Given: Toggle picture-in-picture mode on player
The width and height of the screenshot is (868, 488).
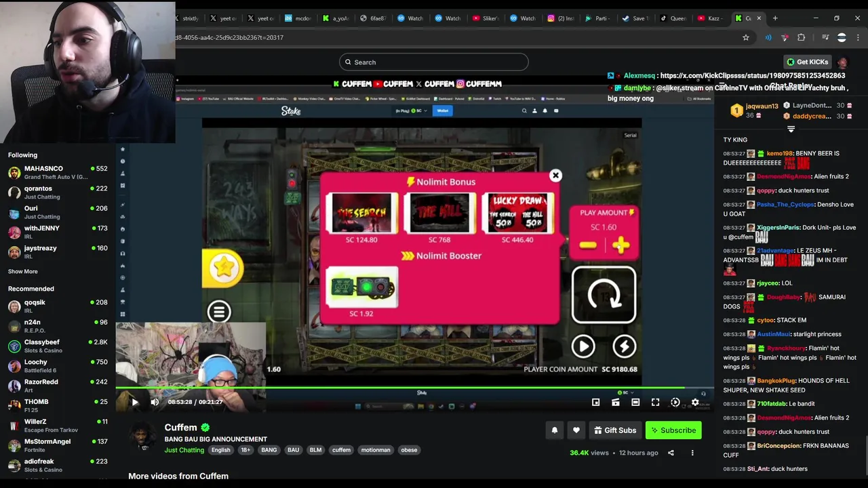Looking at the screenshot, I should click(595, 403).
